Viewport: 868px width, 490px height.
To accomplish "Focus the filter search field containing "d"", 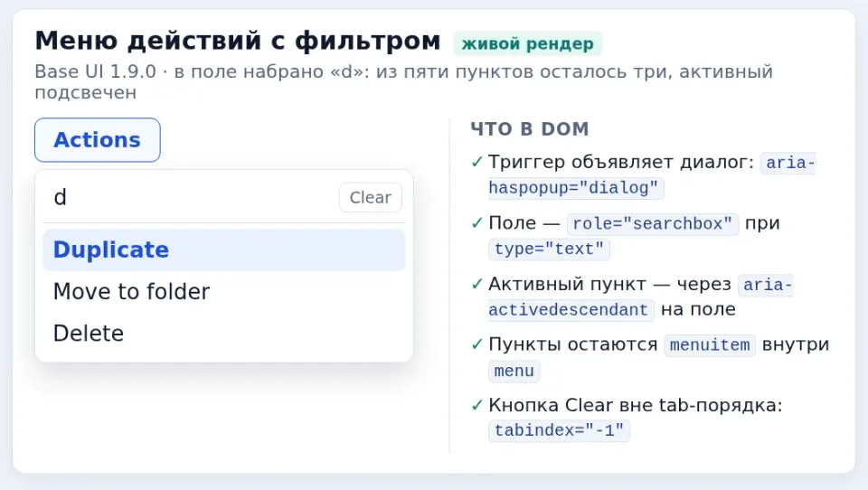I will (191, 197).
